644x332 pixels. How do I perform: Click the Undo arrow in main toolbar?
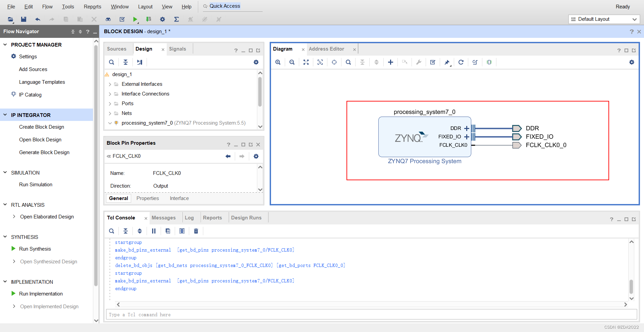point(38,19)
